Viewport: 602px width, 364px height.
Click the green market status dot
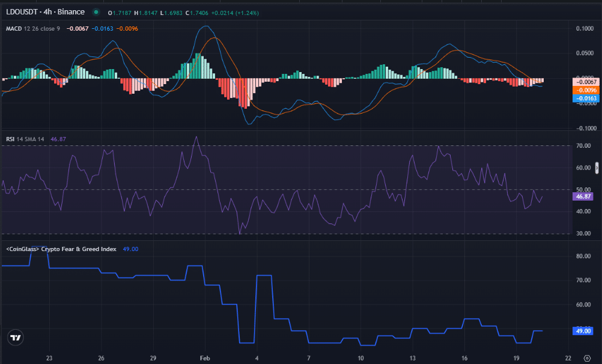click(x=95, y=12)
